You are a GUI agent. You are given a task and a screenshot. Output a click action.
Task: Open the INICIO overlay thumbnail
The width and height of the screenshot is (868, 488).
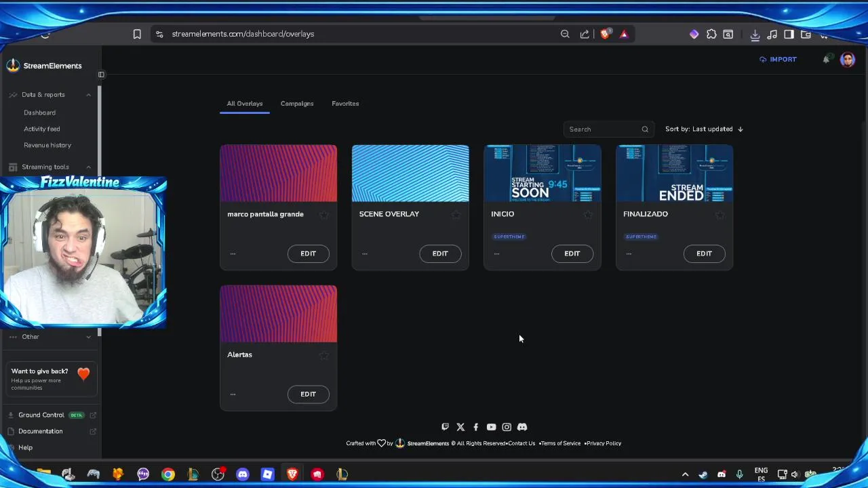click(542, 174)
